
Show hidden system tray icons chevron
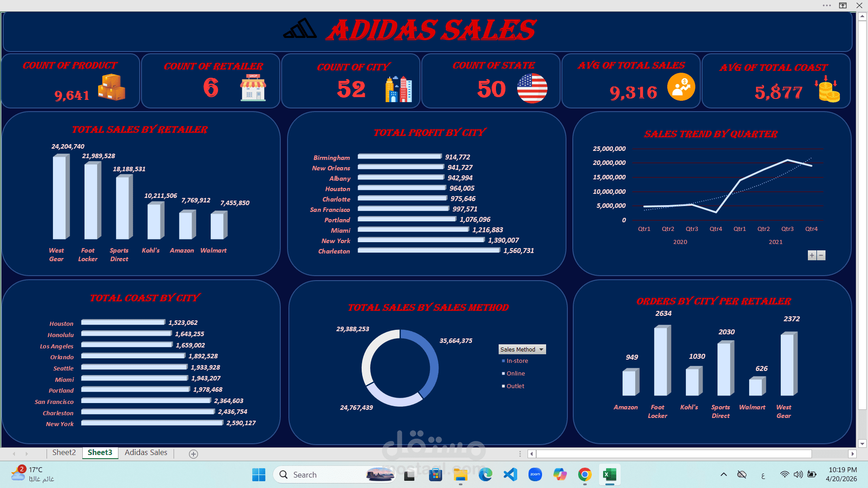[724, 474]
